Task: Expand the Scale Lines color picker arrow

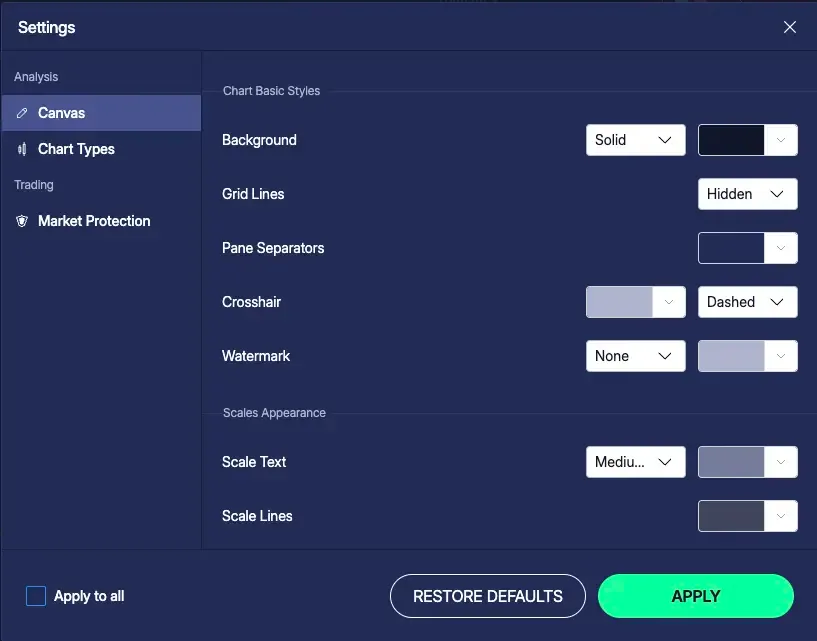Action: click(x=781, y=516)
